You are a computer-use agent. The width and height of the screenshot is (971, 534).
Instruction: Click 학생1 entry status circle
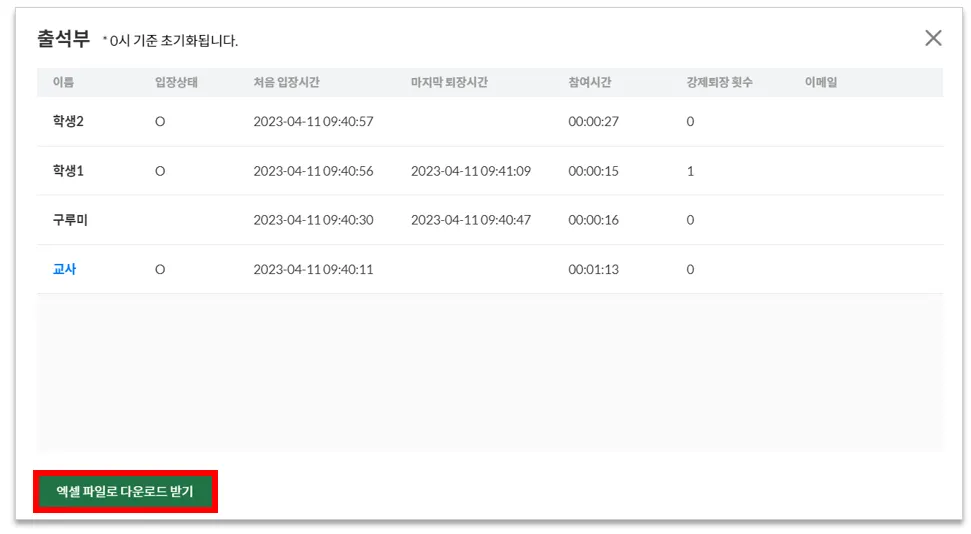point(160,171)
